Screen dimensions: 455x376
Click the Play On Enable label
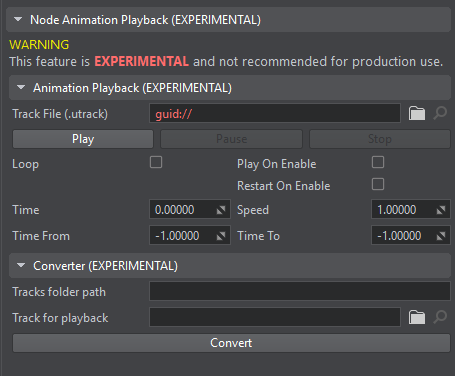click(x=277, y=164)
